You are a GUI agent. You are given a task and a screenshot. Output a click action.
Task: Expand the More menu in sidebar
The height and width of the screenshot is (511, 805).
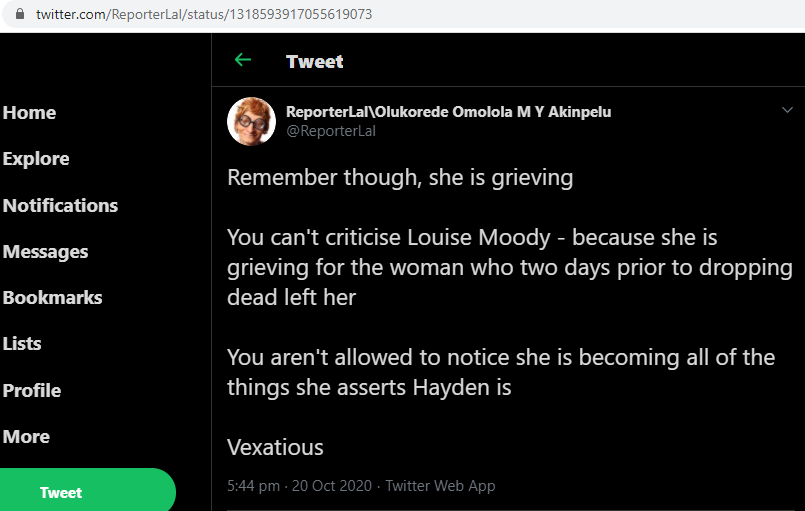[x=26, y=437]
